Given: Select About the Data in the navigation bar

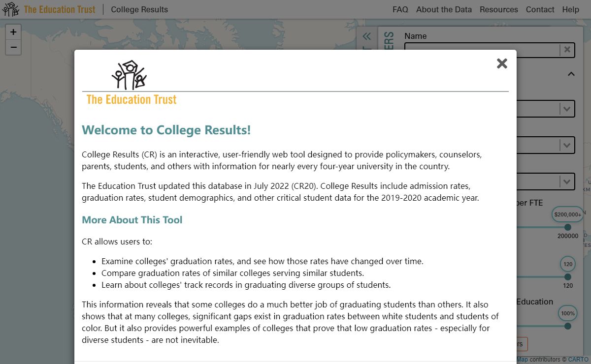Looking at the screenshot, I should tap(444, 9).
